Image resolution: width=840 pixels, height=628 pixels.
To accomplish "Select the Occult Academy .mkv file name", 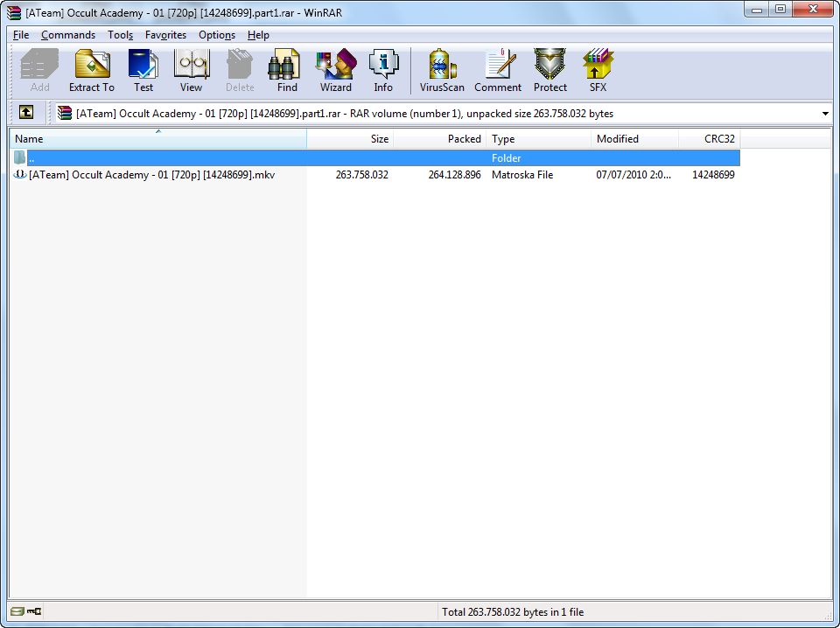I will point(151,175).
